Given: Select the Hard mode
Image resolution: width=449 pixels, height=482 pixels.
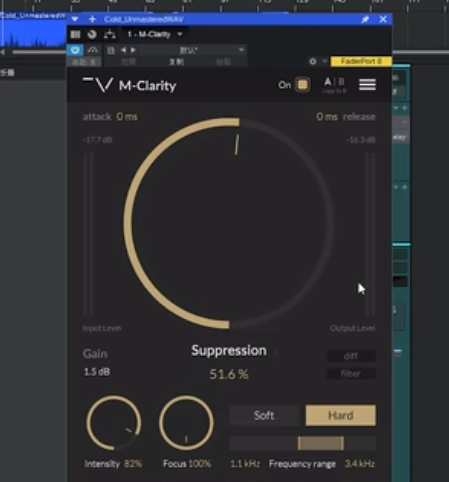Looking at the screenshot, I should point(341,415).
